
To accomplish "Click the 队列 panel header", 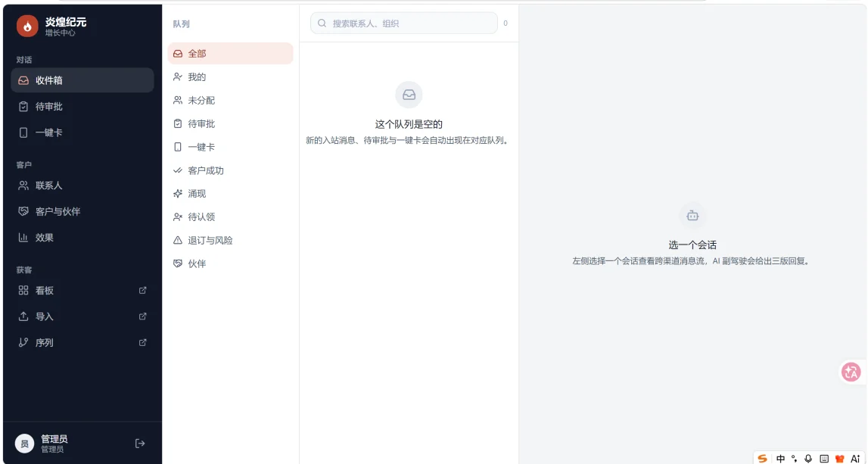I will [x=181, y=23].
